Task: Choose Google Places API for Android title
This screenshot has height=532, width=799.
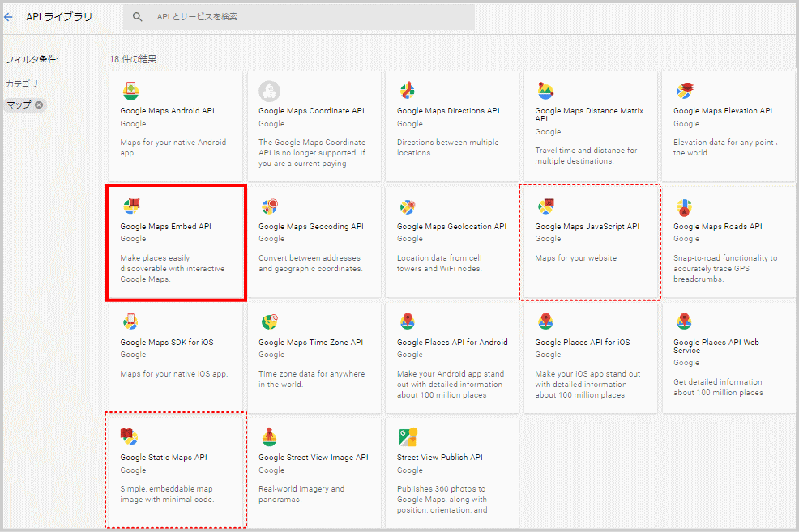Action: pyautogui.click(x=452, y=342)
